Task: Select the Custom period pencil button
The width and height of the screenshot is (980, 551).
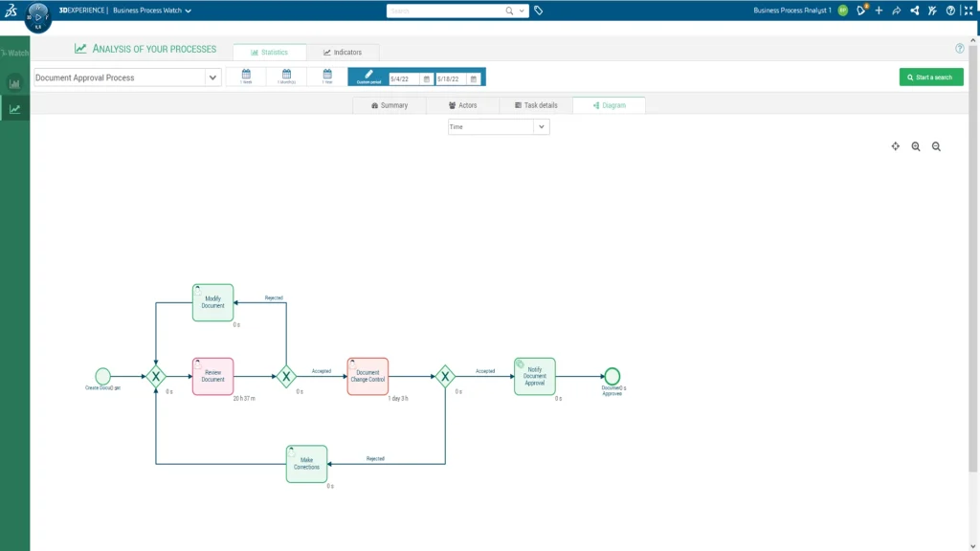Action: (x=368, y=77)
